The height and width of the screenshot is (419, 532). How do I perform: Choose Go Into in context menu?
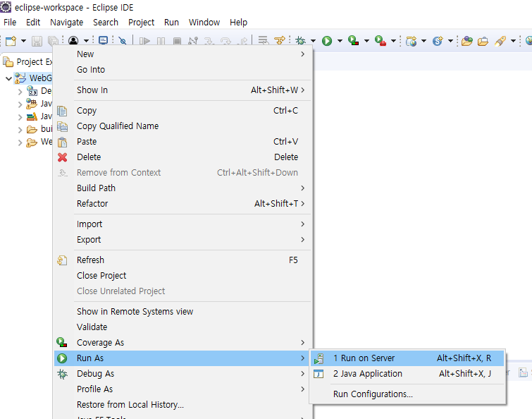(x=183, y=70)
